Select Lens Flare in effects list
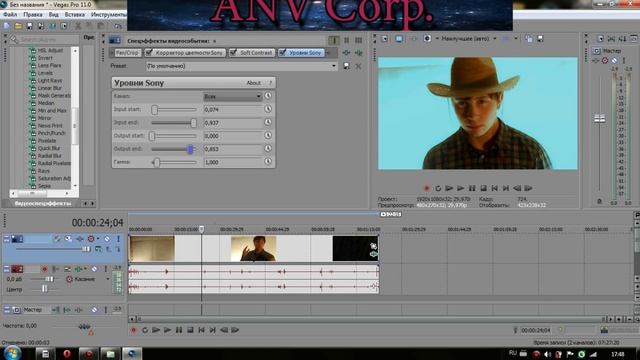 (49, 65)
